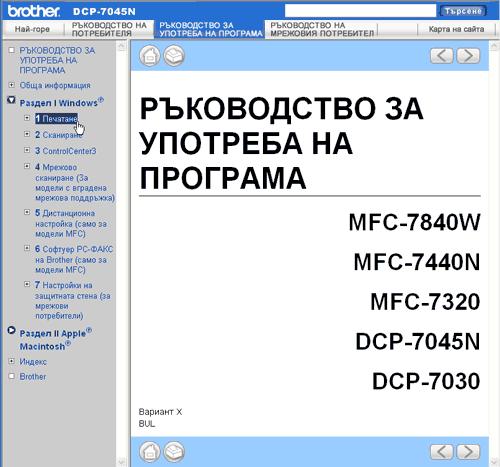This screenshot has height=467, width=500.
Task: Expand the Обща информация node
Action: (x=11, y=85)
